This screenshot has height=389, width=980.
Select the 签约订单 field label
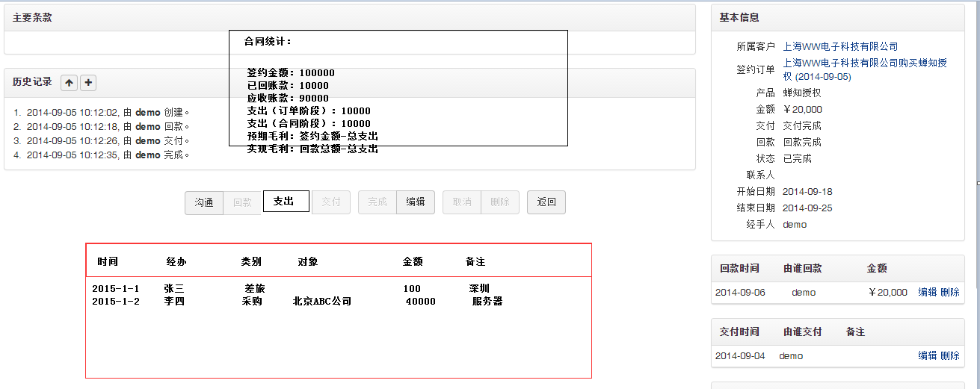click(756, 69)
